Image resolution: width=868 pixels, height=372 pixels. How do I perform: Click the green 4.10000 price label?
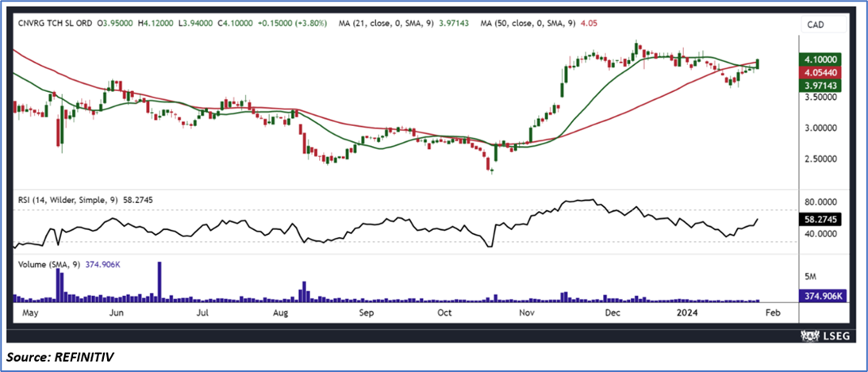click(821, 59)
